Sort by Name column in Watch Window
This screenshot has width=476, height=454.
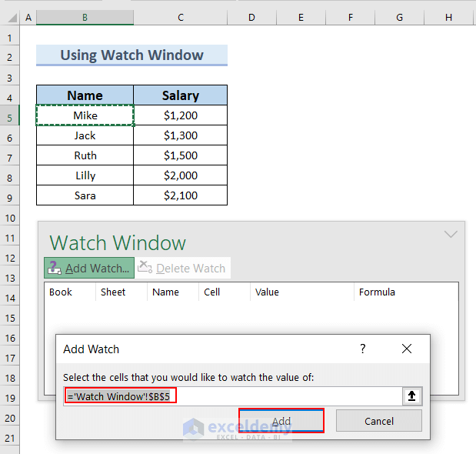(173, 292)
